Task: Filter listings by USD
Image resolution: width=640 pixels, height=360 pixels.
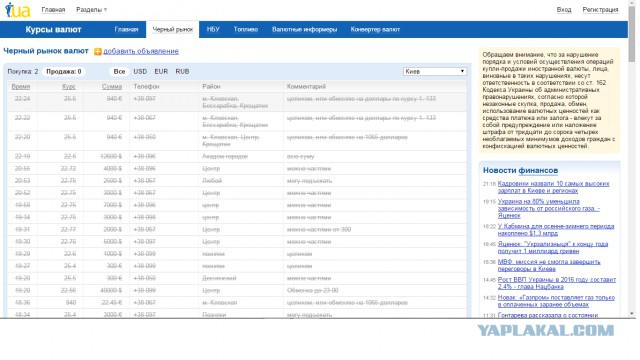Action: click(140, 71)
